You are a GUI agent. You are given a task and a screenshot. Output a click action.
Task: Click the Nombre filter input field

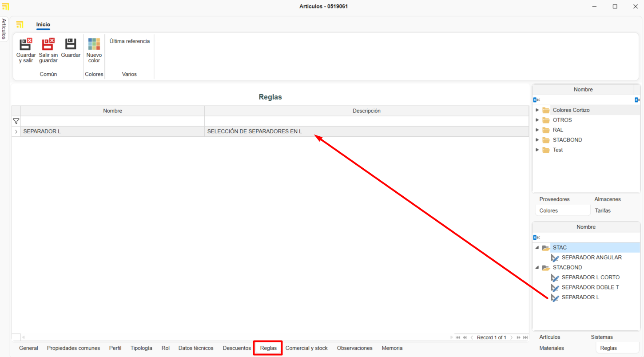point(112,121)
